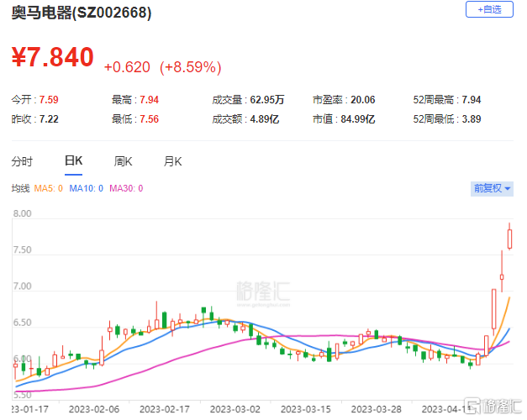This screenshot has width=527, height=420.
Task: Click the 最低 value 7.56
Action: (149, 119)
